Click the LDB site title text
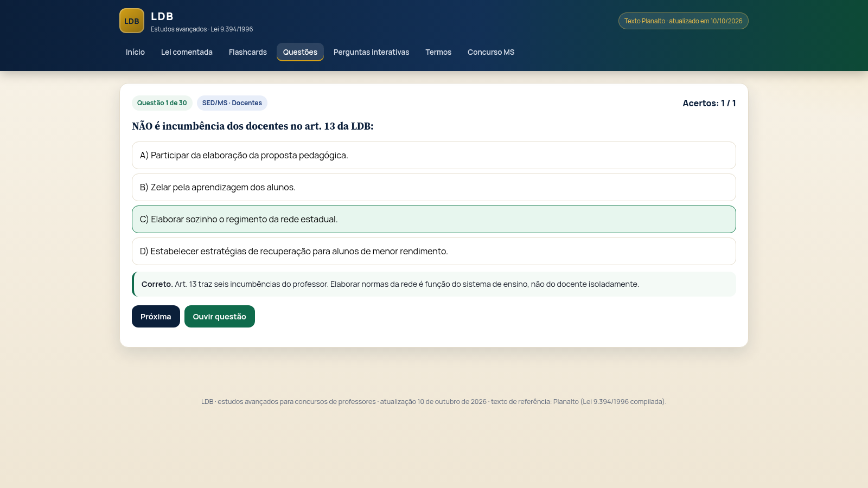 point(162,16)
